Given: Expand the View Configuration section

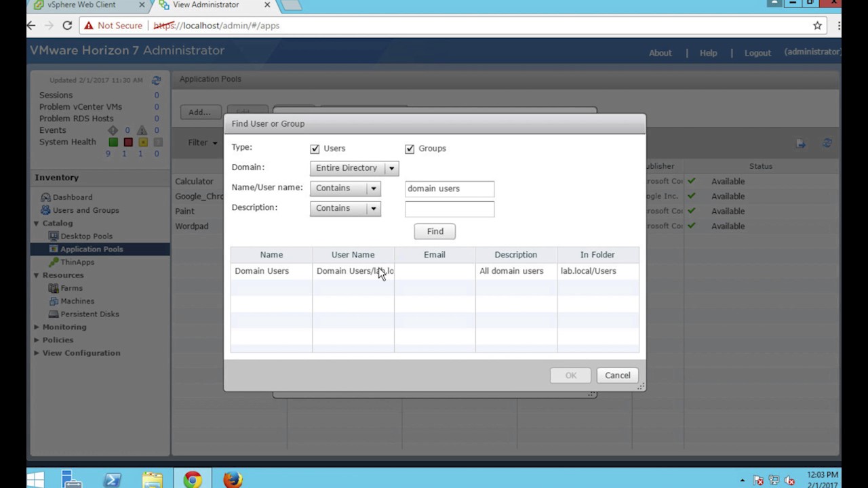Looking at the screenshot, I should (37, 352).
